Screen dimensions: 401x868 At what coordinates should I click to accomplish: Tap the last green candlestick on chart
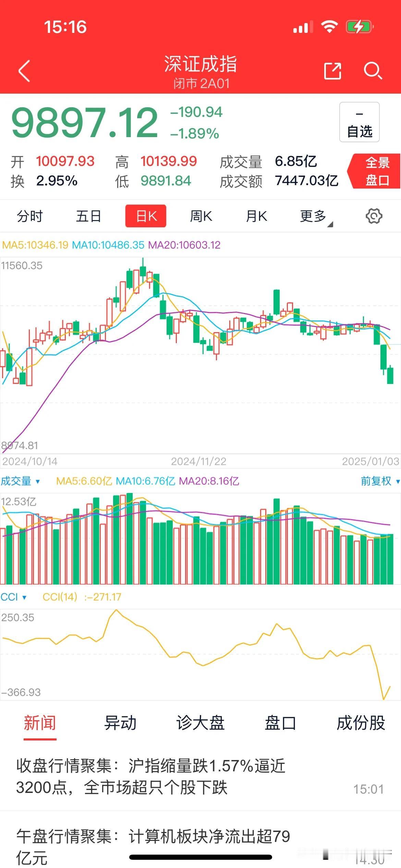[x=390, y=375]
